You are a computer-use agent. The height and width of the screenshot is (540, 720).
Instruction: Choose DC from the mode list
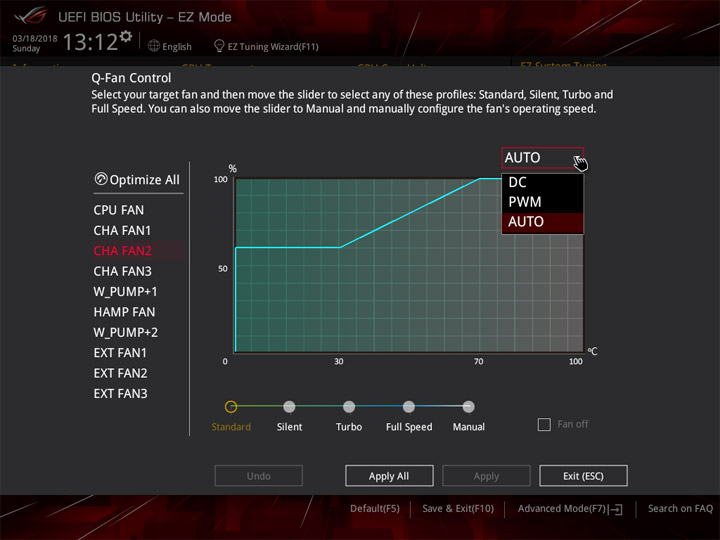(x=543, y=182)
